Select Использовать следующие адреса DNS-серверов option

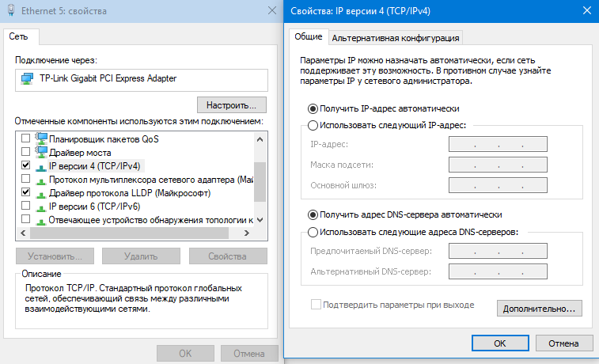(313, 232)
